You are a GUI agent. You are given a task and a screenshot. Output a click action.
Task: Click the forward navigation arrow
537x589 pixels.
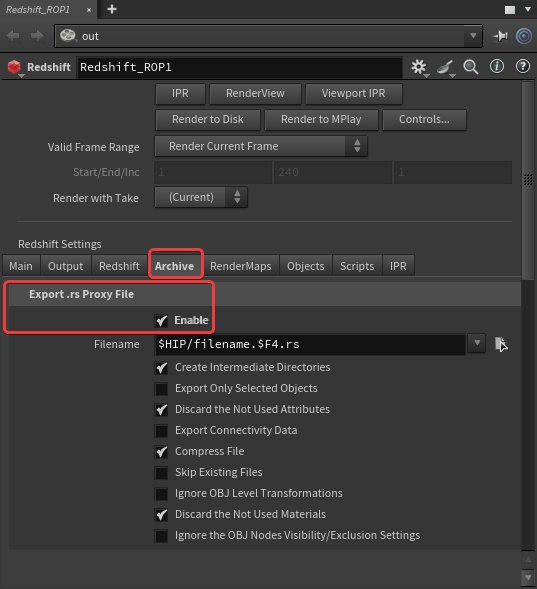pyautogui.click(x=37, y=36)
